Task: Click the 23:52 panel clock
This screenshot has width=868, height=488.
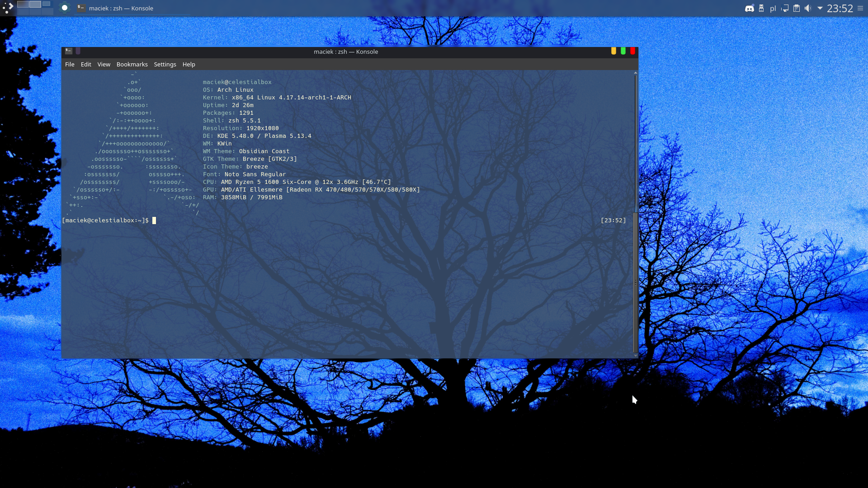Action: click(840, 8)
